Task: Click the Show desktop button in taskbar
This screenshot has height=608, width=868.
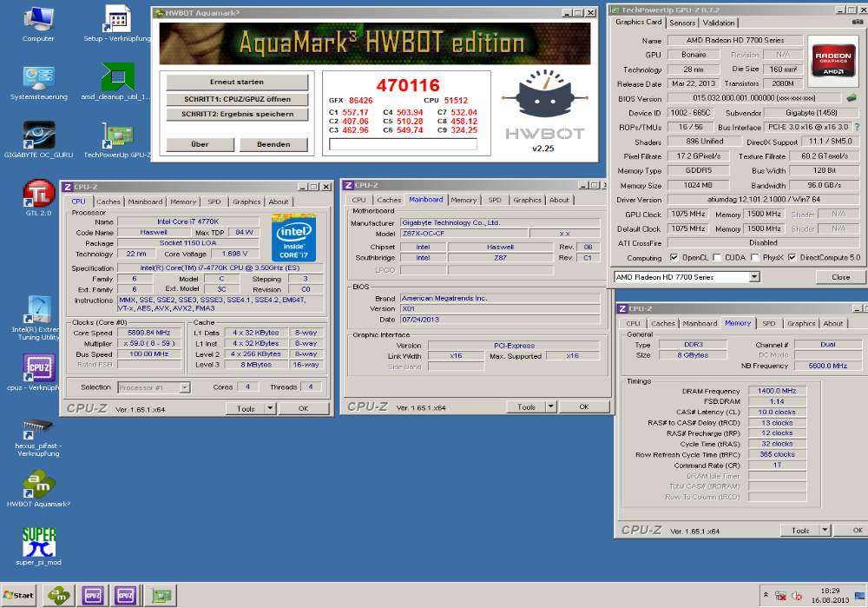Action: 859,596
